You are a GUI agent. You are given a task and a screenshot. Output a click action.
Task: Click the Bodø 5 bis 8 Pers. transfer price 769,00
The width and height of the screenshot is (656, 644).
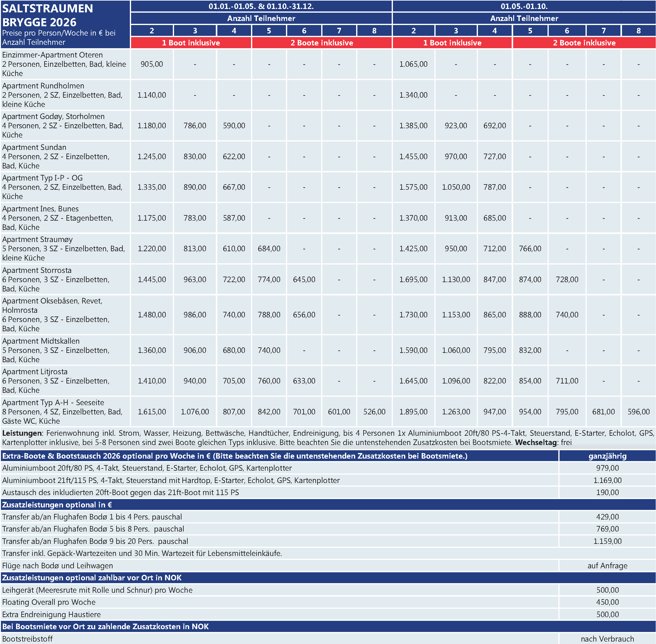tap(607, 529)
